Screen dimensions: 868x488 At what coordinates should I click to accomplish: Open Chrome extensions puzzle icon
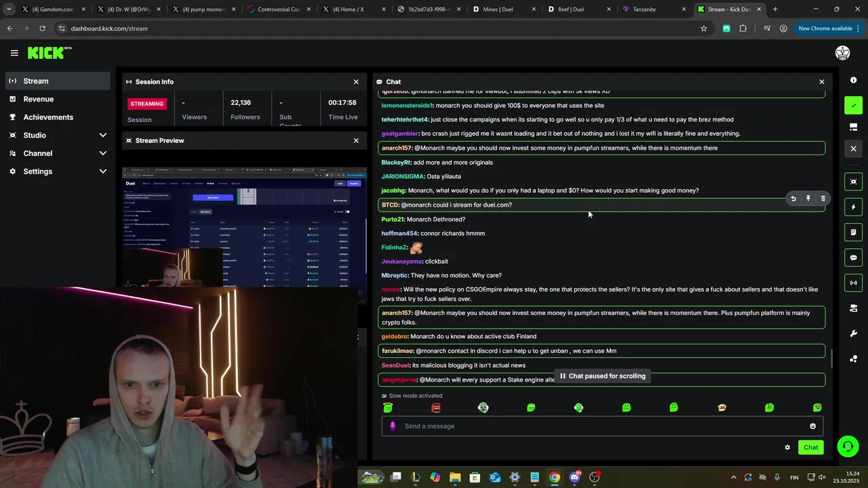[x=743, y=28]
